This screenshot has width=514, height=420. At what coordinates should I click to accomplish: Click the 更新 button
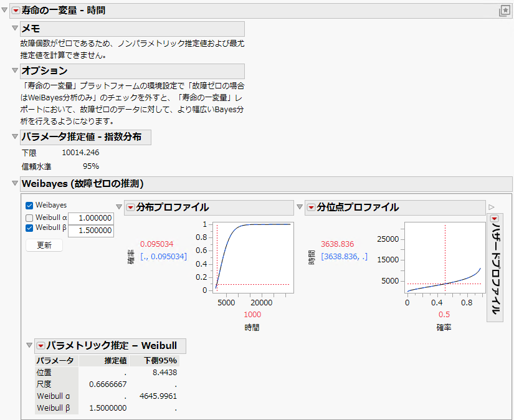(44, 246)
